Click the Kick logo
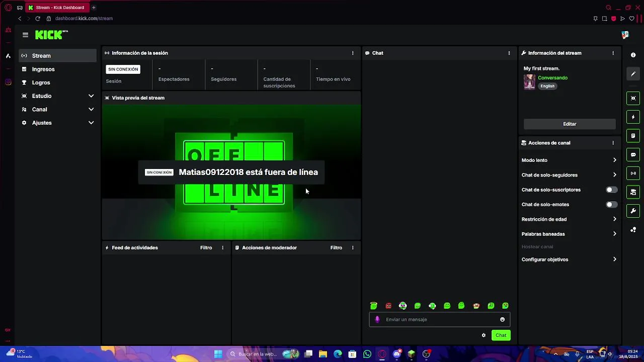 tap(51, 35)
